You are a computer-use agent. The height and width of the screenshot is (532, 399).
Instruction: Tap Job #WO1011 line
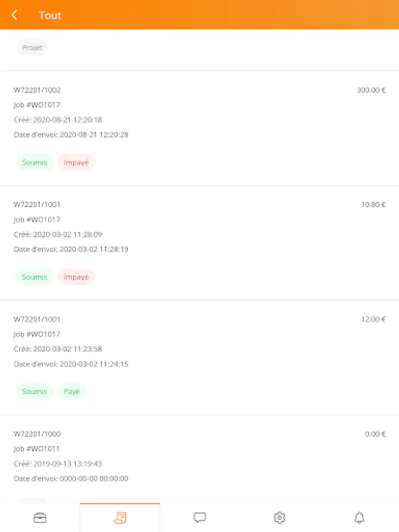click(37, 449)
